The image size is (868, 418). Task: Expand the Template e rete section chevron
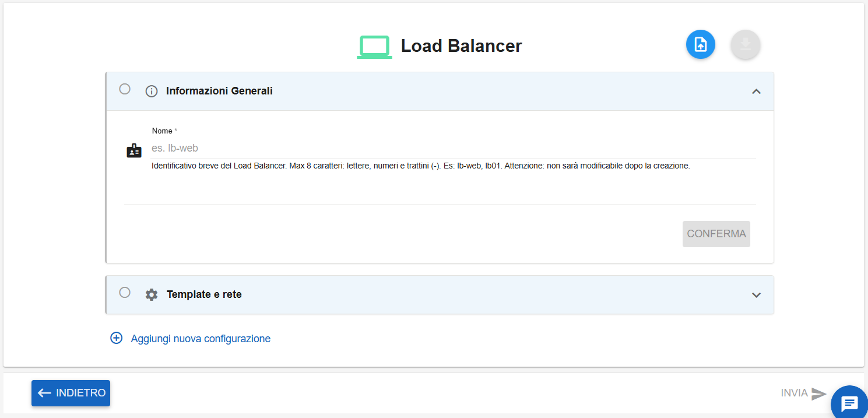(x=757, y=295)
